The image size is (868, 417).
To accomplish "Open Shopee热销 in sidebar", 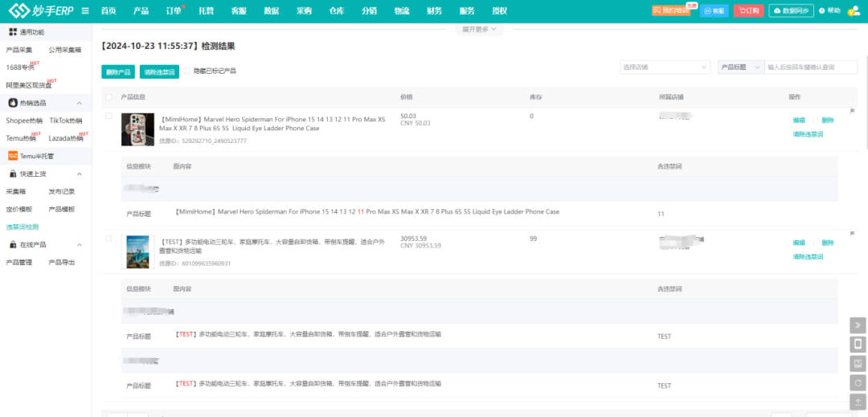I will coord(24,121).
